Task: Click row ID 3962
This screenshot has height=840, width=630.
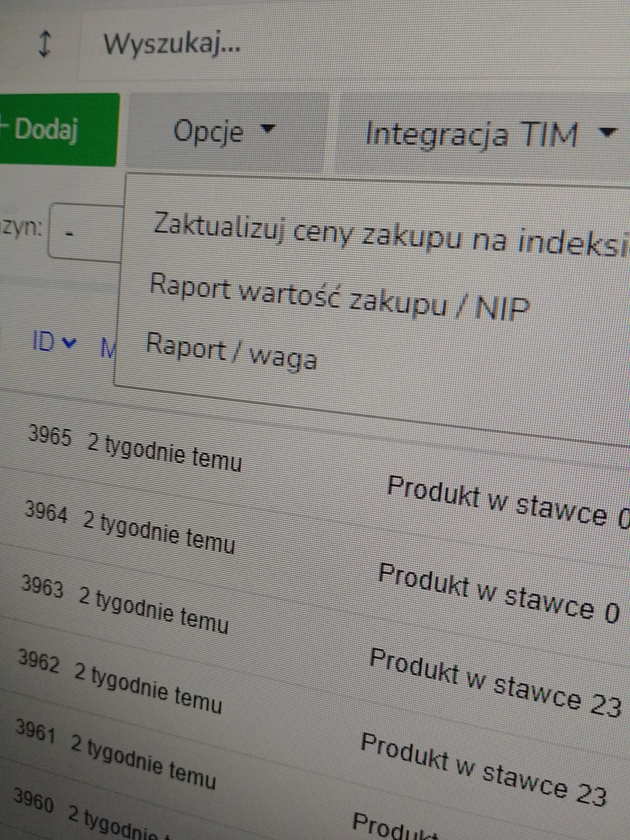Action: 38,661
